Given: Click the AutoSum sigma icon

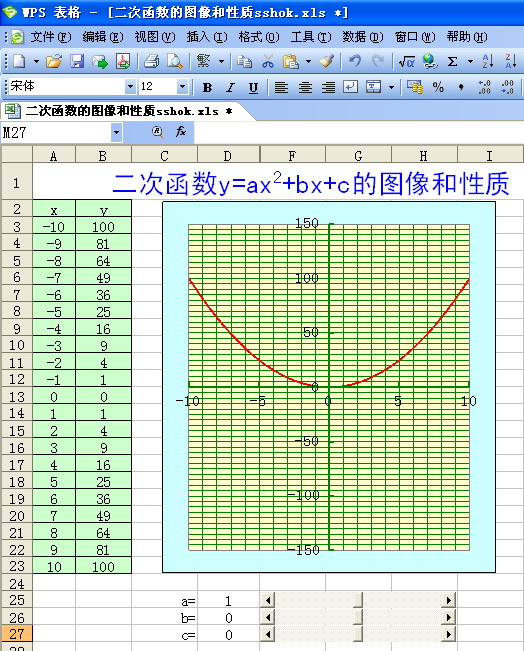Looking at the screenshot, I should tap(453, 61).
